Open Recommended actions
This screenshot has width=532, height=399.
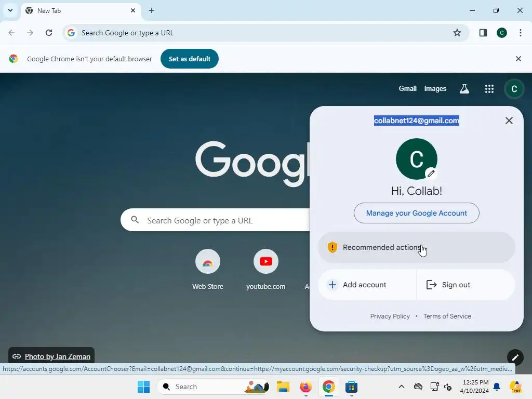coord(416,247)
